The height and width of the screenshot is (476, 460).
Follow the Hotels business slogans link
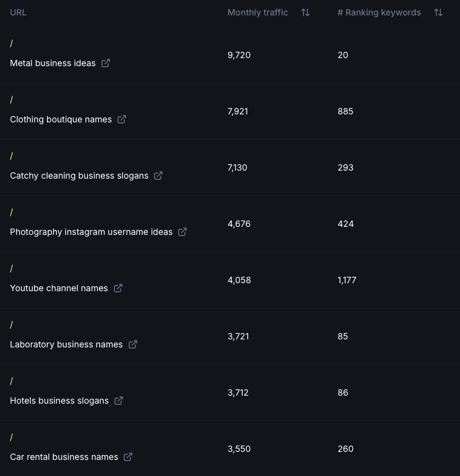(x=59, y=401)
